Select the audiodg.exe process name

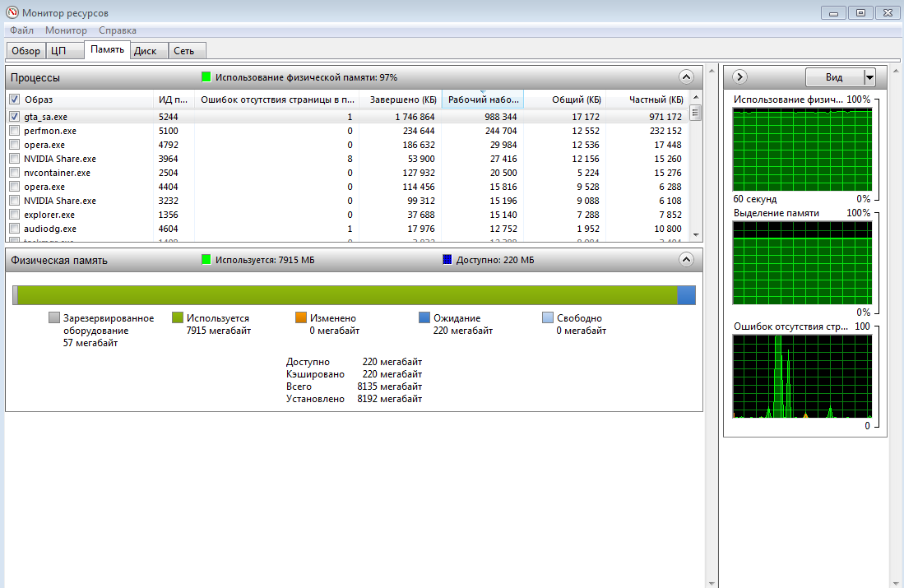coord(50,229)
